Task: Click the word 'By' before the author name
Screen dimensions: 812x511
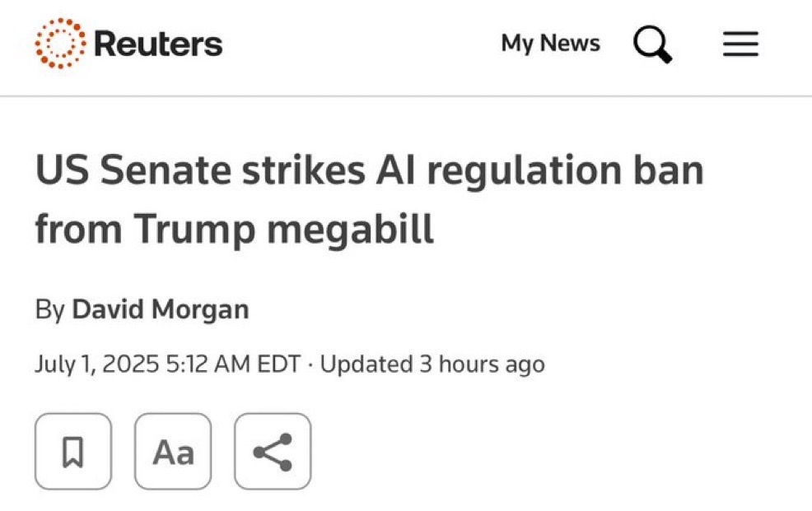Action: (x=49, y=309)
